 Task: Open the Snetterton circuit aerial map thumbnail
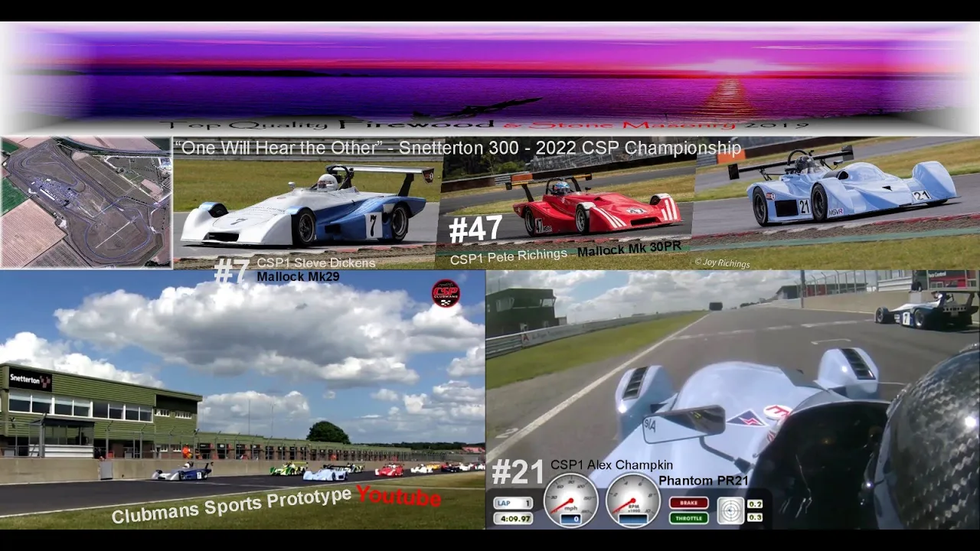point(86,202)
